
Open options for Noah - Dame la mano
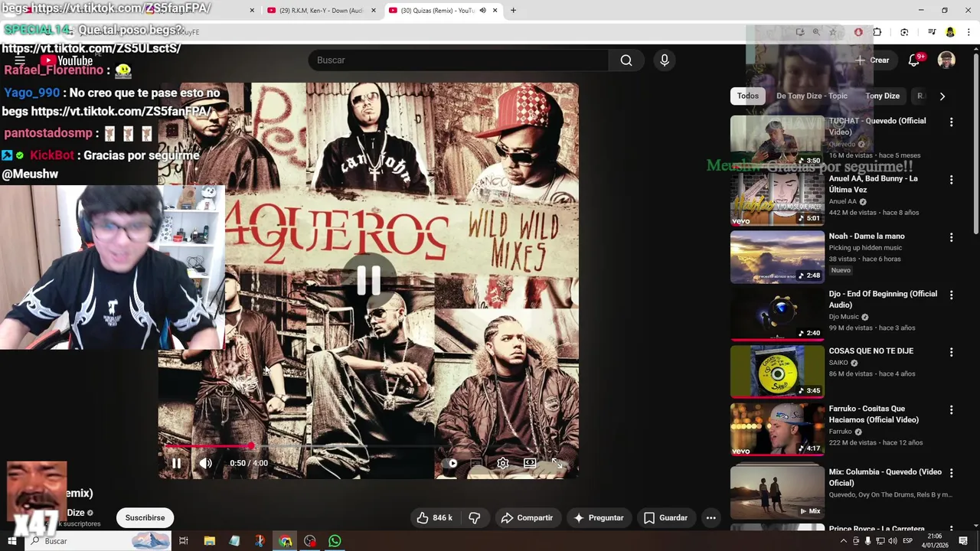[x=951, y=237]
